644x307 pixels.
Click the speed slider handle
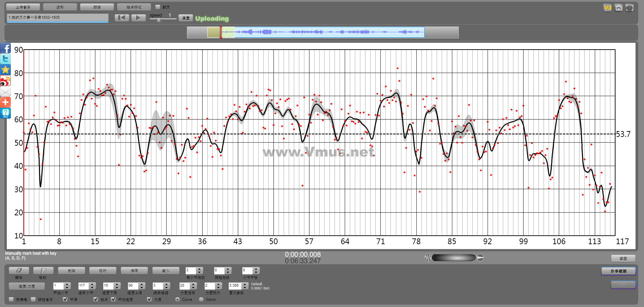159,20
